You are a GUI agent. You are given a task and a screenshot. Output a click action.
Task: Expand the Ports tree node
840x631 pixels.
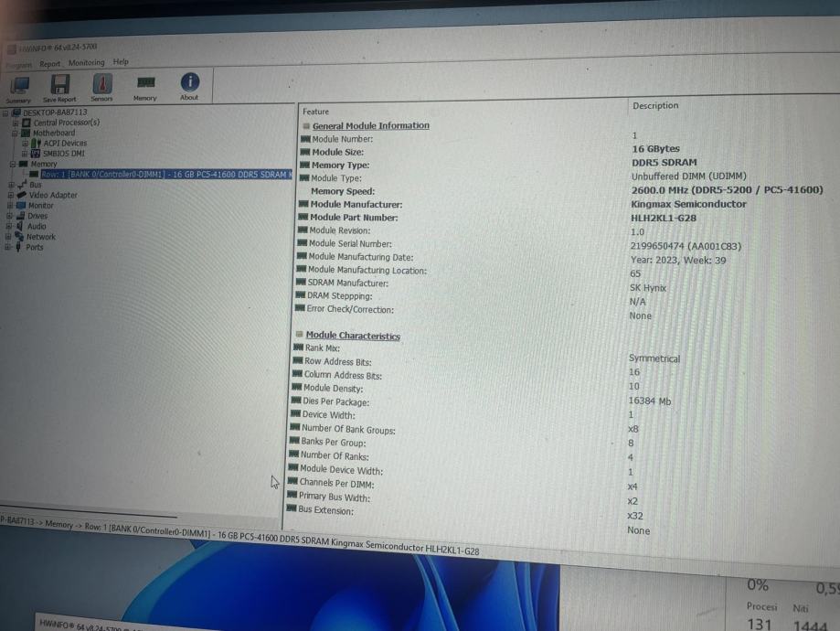[7, 247]
